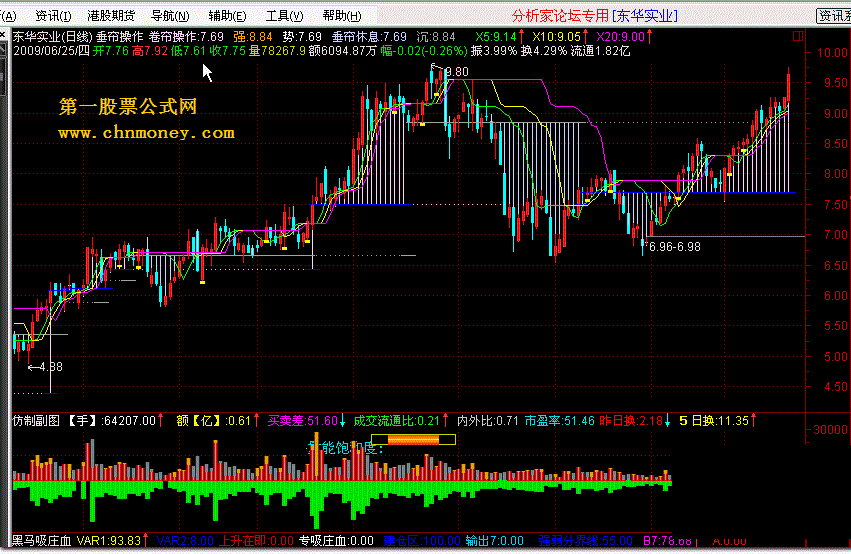The width and height of the screenshot is (851, 554).
Task: Click the cyan 输出7:0.00 value
Action: (x=494, y=540)
